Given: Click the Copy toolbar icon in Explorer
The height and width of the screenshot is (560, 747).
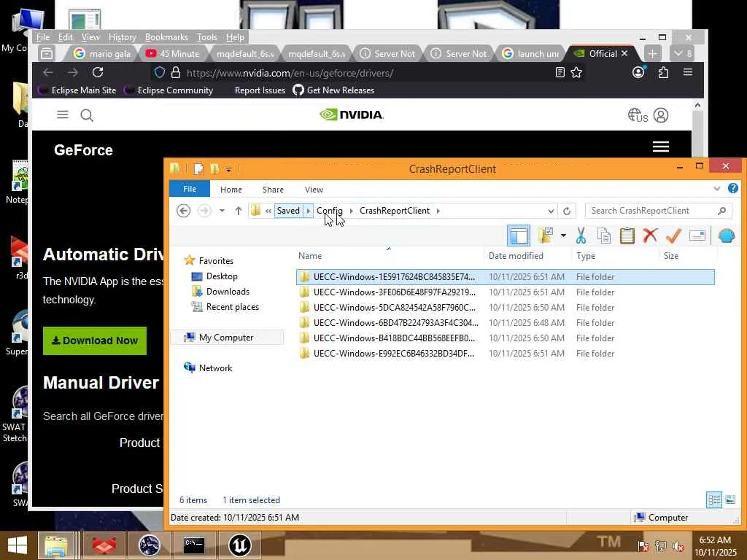Looking at the screenshot, I should [x=603, y=236].
